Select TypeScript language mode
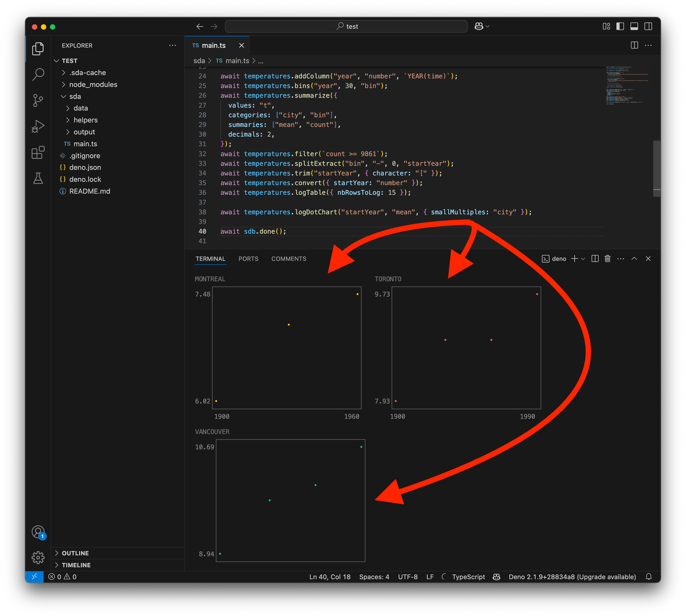This screenshot has height=616, width=686. 468,577
